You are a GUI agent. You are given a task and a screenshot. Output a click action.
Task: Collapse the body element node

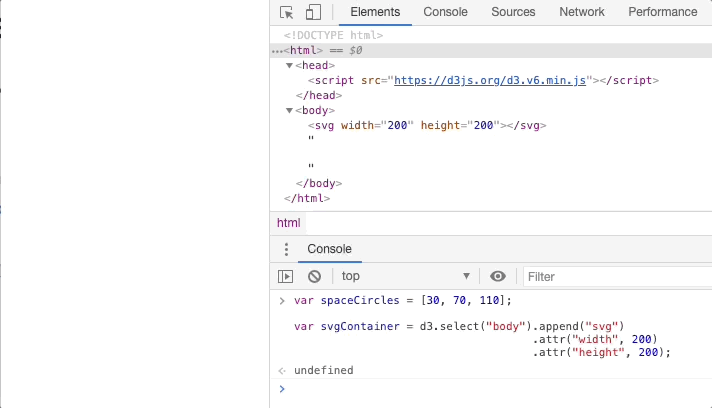(289, 110)
